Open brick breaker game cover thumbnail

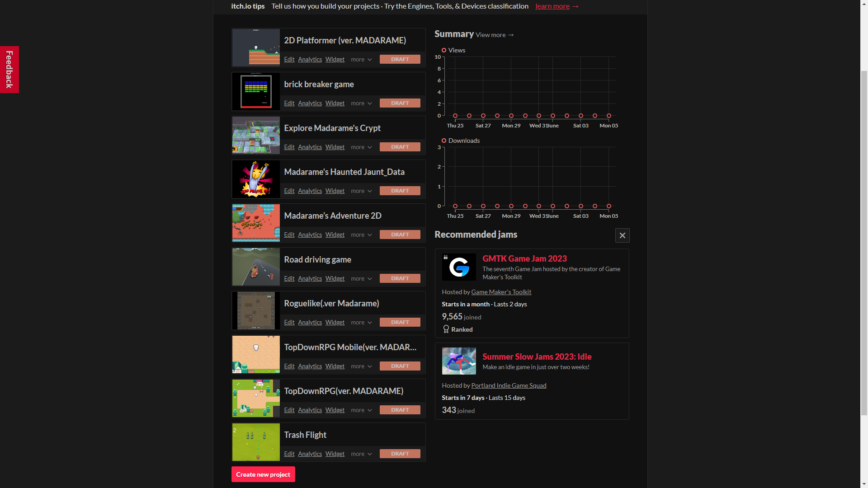click(256, 92)
